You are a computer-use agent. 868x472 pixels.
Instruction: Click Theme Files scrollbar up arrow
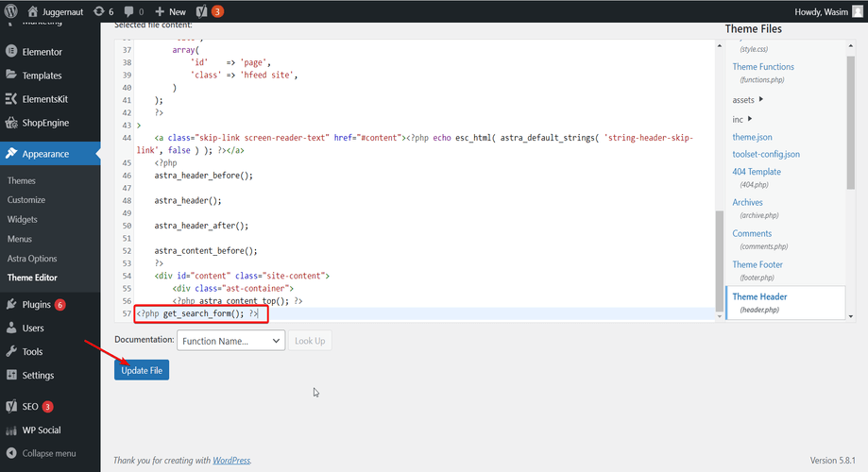click(850, 46)
